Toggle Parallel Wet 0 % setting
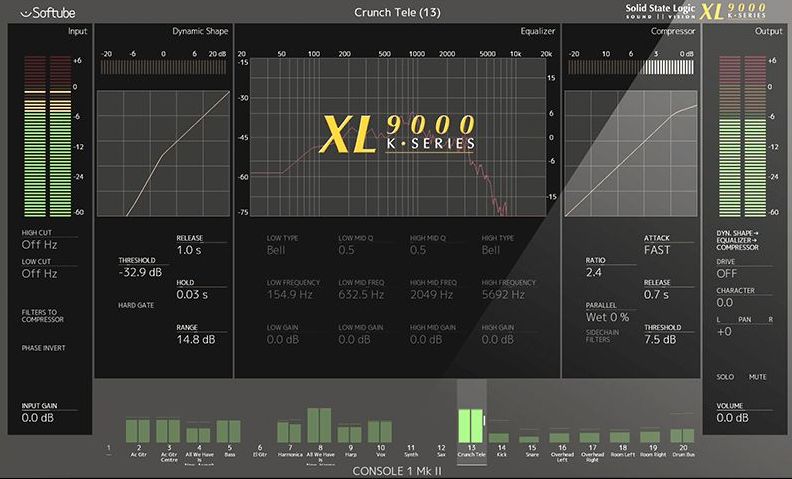 [x=607, y=317]
